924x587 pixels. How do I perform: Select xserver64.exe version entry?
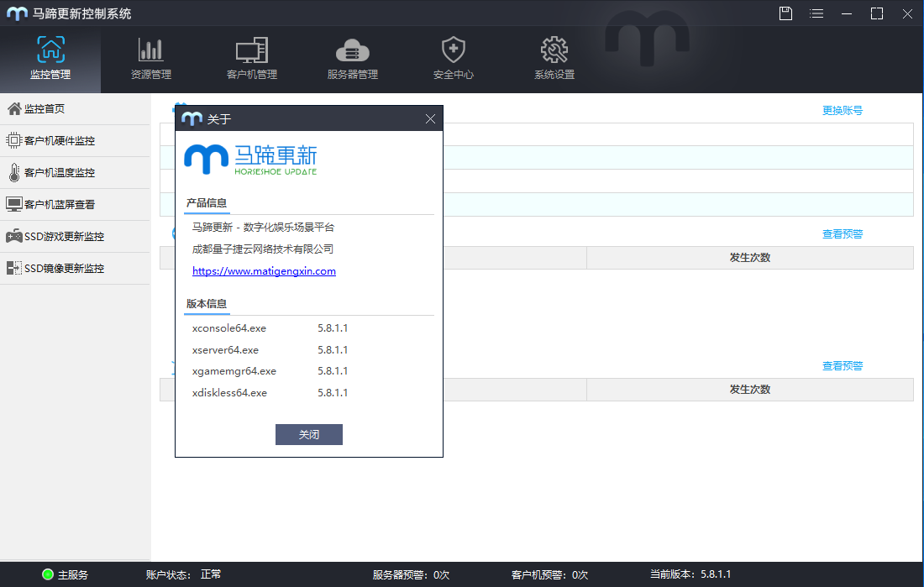(270, 350)
